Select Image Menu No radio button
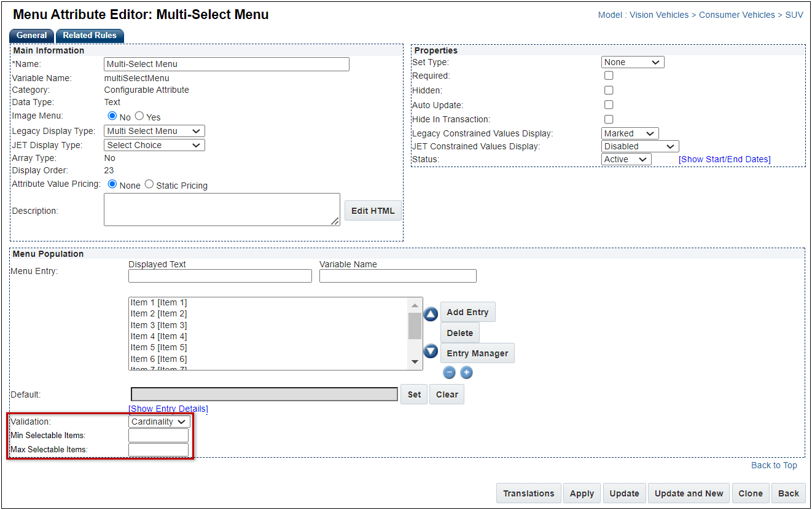This screenshot has height=510, width=812. click(x=112, y=116)
